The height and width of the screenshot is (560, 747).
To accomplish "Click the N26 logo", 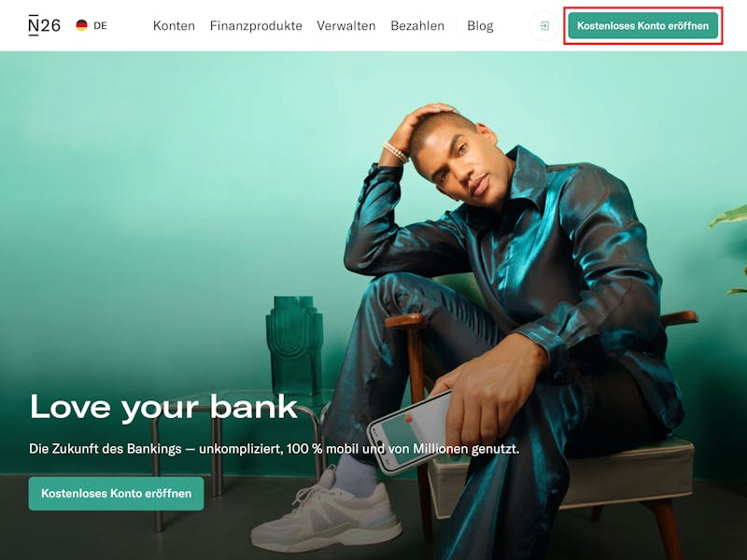I will [44, 26].
